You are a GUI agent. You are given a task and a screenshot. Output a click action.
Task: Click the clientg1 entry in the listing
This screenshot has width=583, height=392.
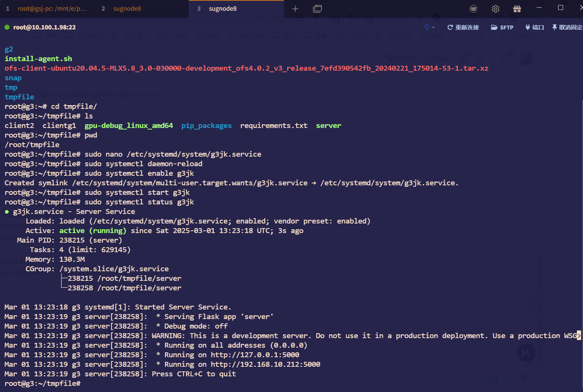pos(59,125)
